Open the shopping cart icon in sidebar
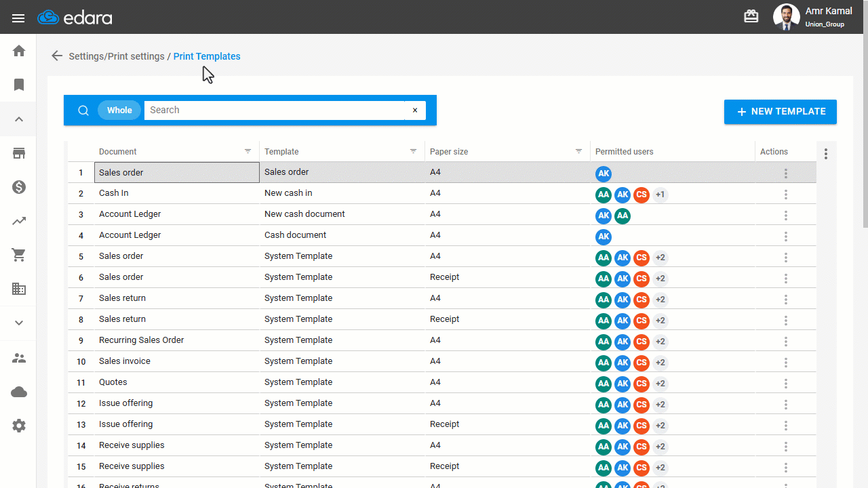This screenshot has height=488, width=868. click(19, 255)
